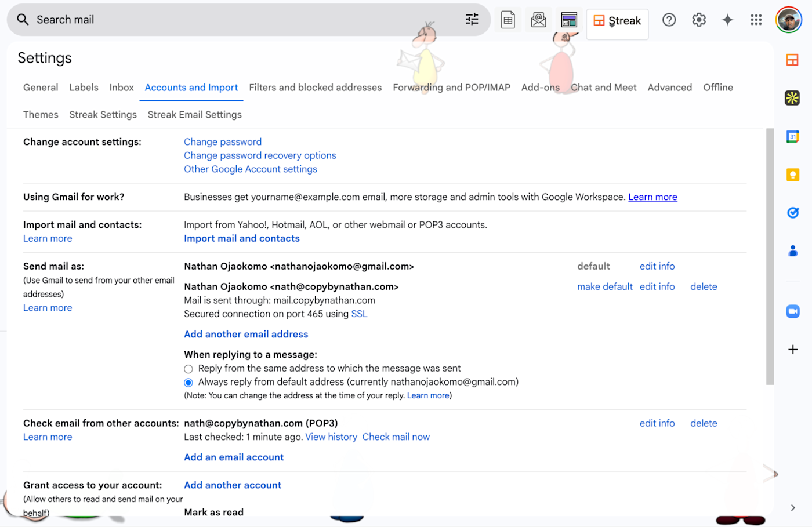Open the Google apps grid
The width and height of the screenshot is (812, 527).
pyautogui.click(x=756, y=20)
